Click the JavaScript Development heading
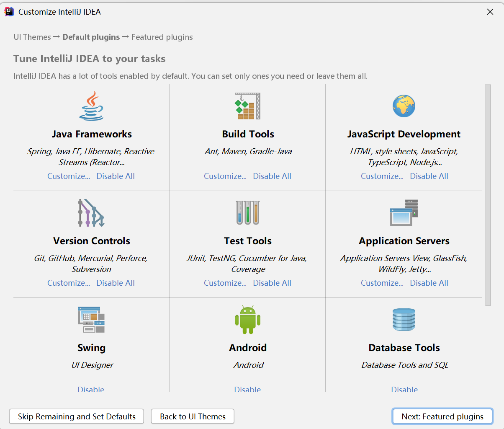This screenshot has width=504, height=429. click(x=404, y=134)
